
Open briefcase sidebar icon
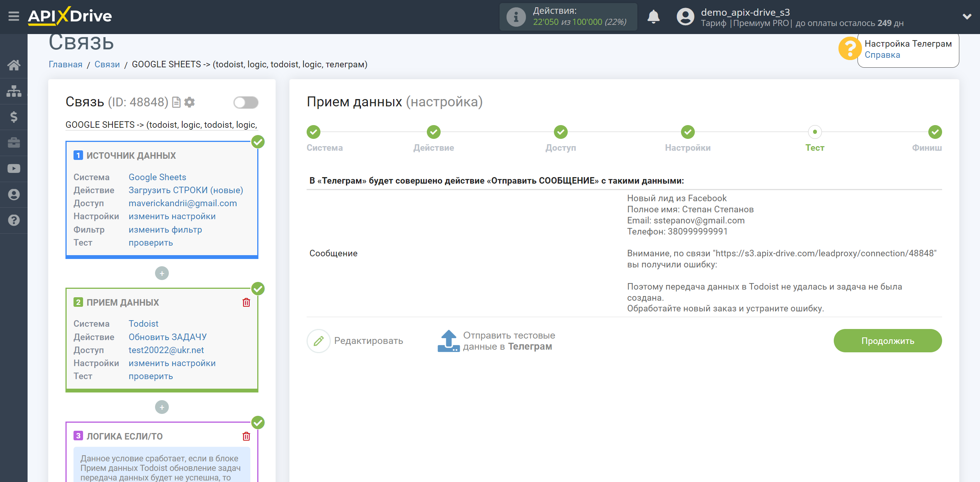click(14, 143)
